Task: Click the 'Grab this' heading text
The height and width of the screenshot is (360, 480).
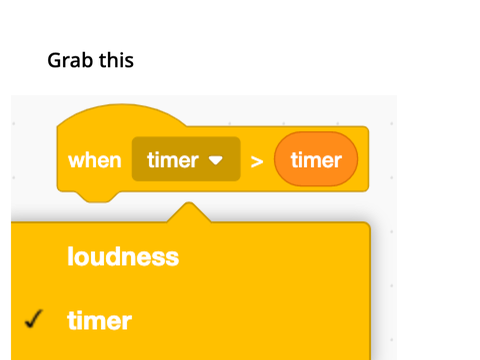Action: pos(90,60)
